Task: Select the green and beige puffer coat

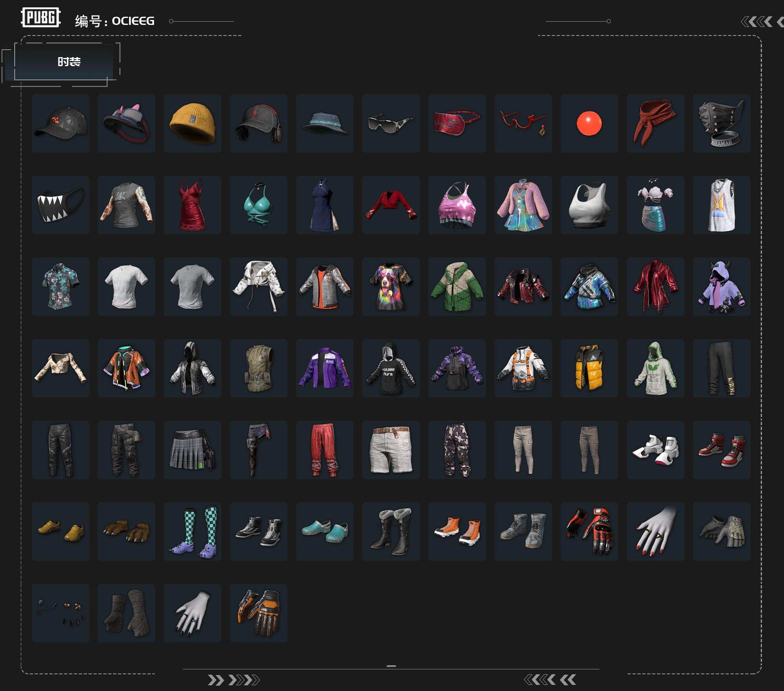Action: tap(457, 287)
